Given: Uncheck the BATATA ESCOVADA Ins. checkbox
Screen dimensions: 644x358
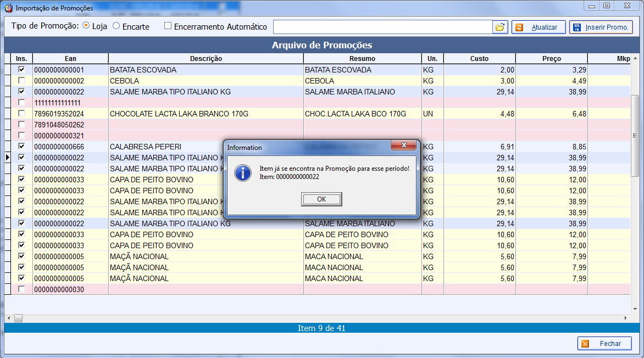Looking at the screenshot, I should click(x=21, y=70).
